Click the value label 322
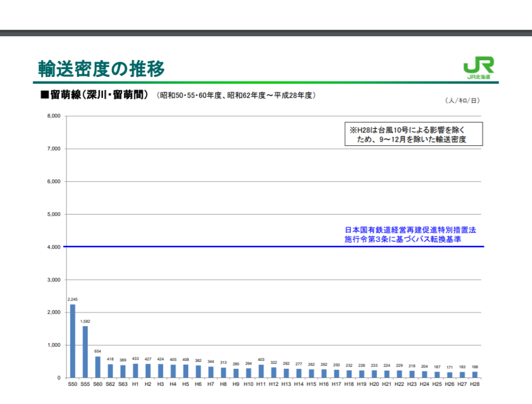The width and height of the screenshot is (532, 404). tap(273, 362)
